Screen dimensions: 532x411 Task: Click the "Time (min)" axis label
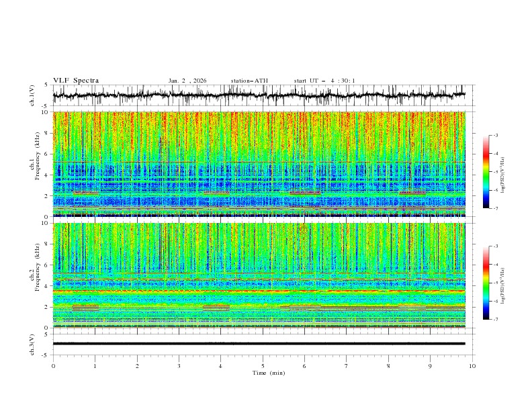(x=269, y=373)
